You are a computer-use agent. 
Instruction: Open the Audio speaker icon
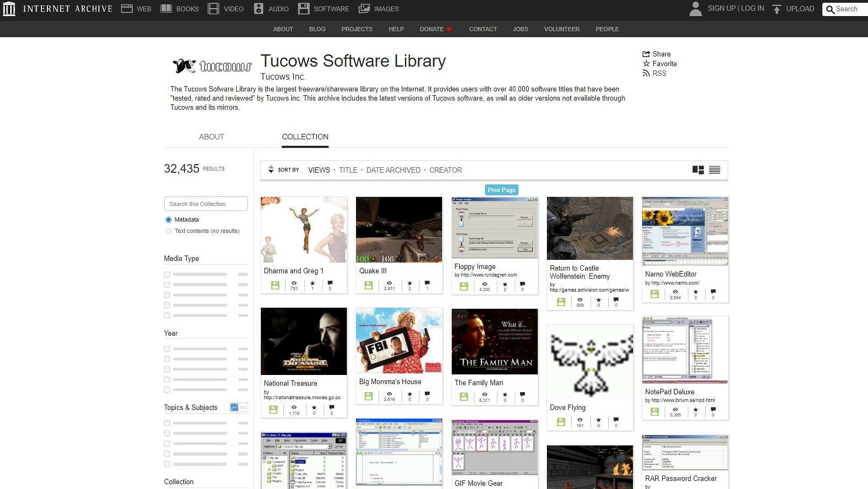[259, 9]
